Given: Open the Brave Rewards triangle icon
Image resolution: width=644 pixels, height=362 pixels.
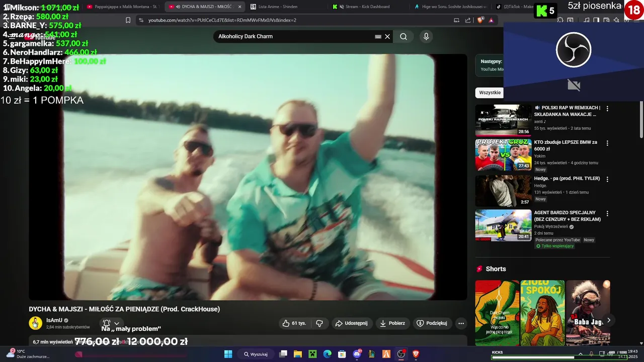Looking at the screenshot, I should tap(491, 20).
